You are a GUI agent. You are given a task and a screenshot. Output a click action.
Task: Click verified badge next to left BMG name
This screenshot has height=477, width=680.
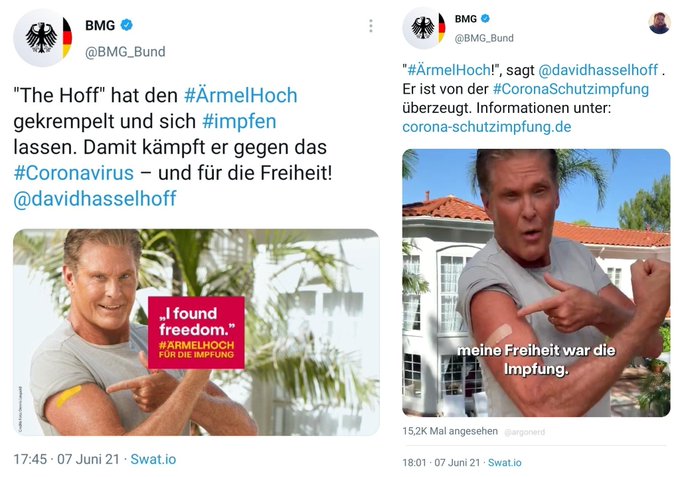point(126,25)
